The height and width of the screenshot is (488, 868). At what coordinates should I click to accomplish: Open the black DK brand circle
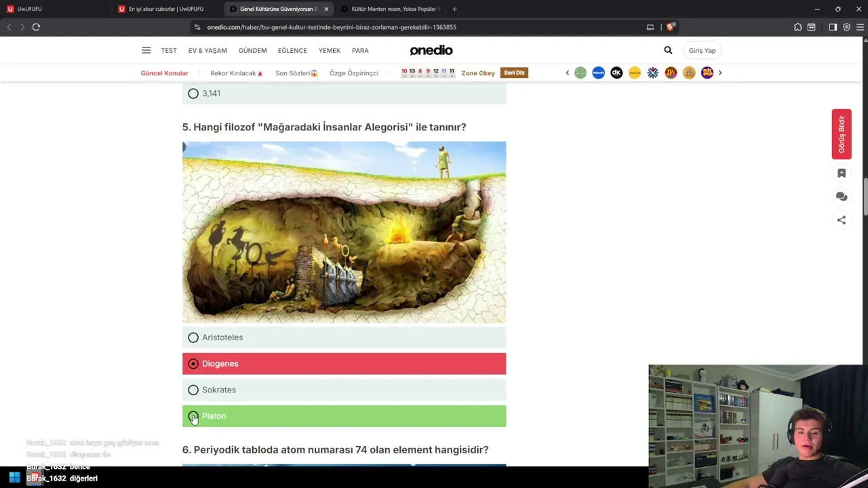(x=616, y=73)
